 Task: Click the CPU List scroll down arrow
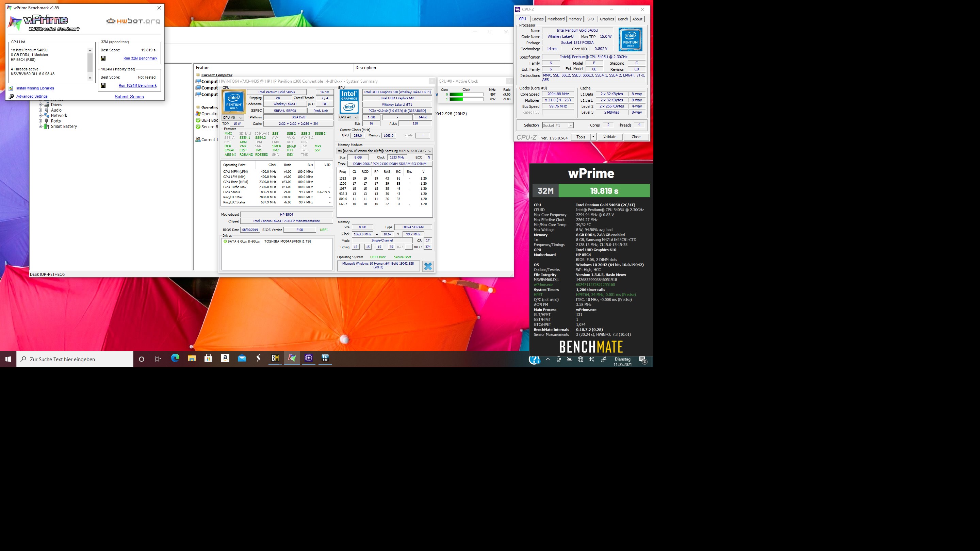tap(90, 78)
